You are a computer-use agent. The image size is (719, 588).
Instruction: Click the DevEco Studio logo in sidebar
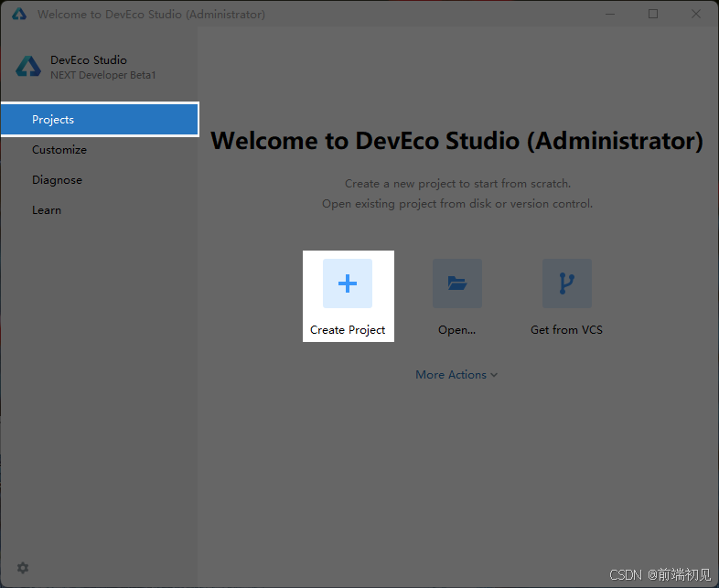[28, 67]
